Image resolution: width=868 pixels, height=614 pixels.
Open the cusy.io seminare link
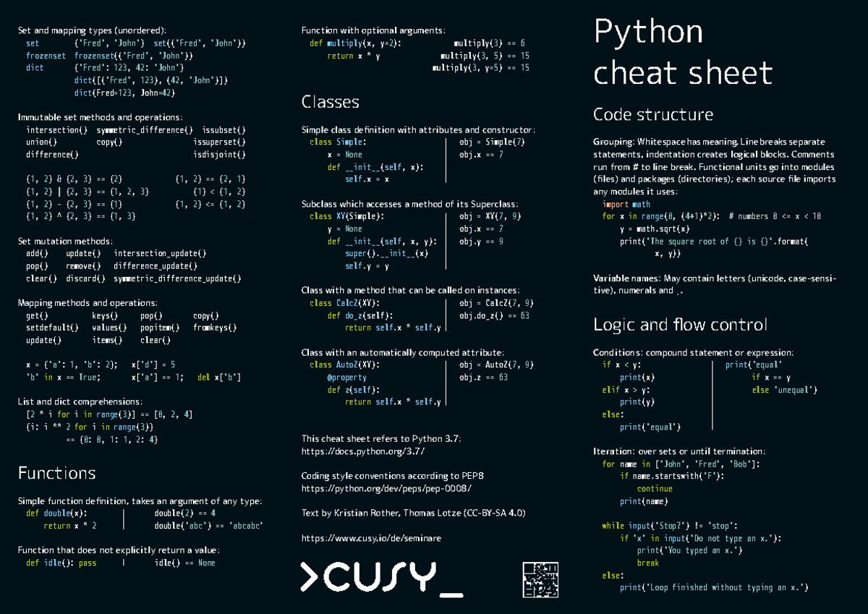[x=371, y=538]
